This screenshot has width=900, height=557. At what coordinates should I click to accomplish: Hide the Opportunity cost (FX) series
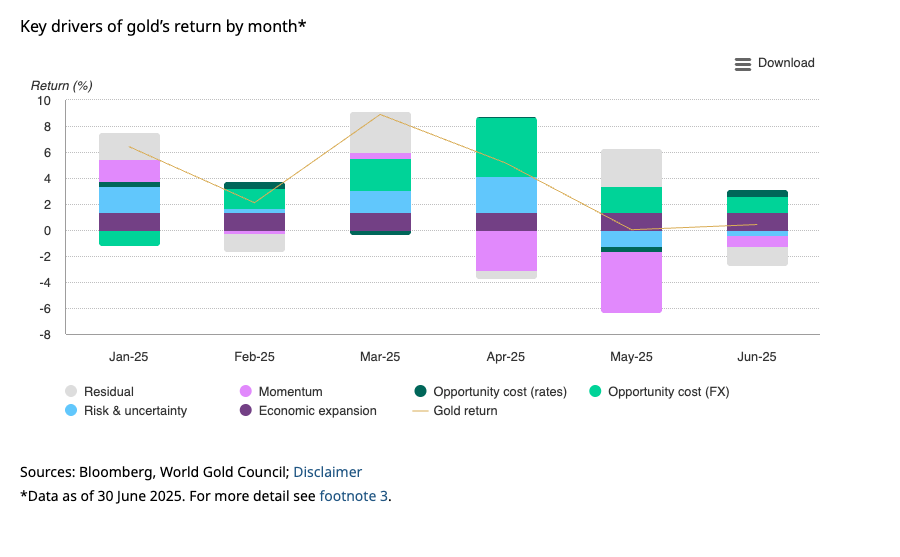669,392
